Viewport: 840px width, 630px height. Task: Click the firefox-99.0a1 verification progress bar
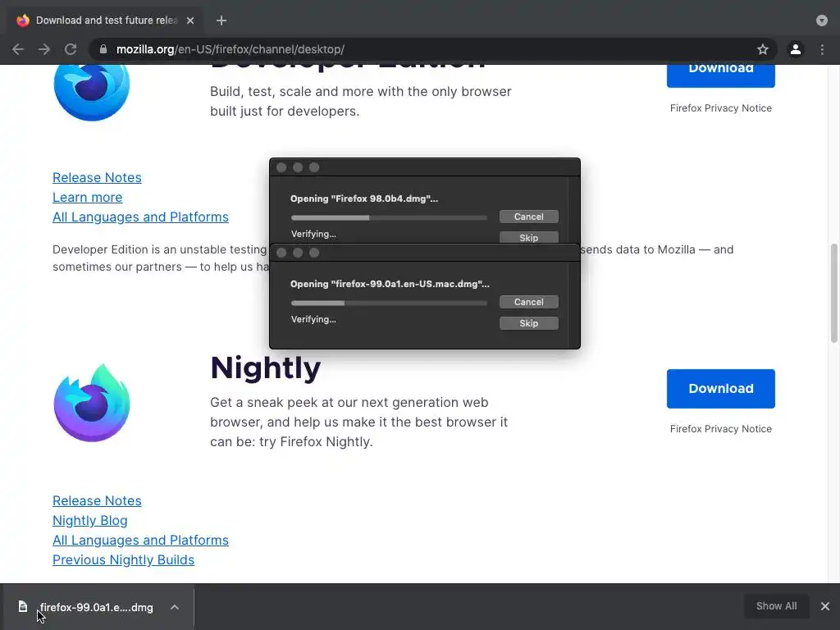[389, 304]
